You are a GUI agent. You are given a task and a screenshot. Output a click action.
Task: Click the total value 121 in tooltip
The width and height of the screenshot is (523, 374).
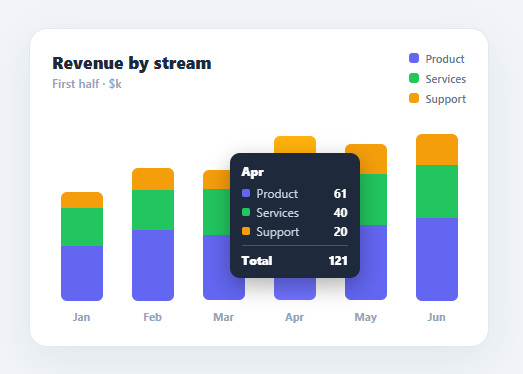click(x=338, y=261)
